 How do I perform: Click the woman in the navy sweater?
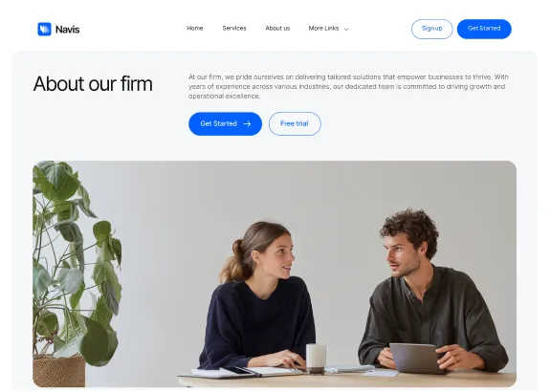pyautogui.click(x=258, y=296)
